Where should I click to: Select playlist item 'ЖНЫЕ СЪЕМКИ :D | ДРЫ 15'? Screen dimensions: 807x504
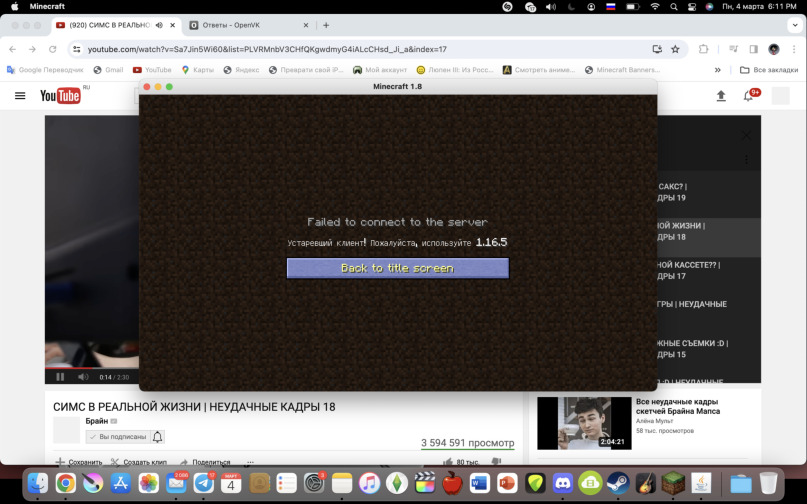click(709, 349)
